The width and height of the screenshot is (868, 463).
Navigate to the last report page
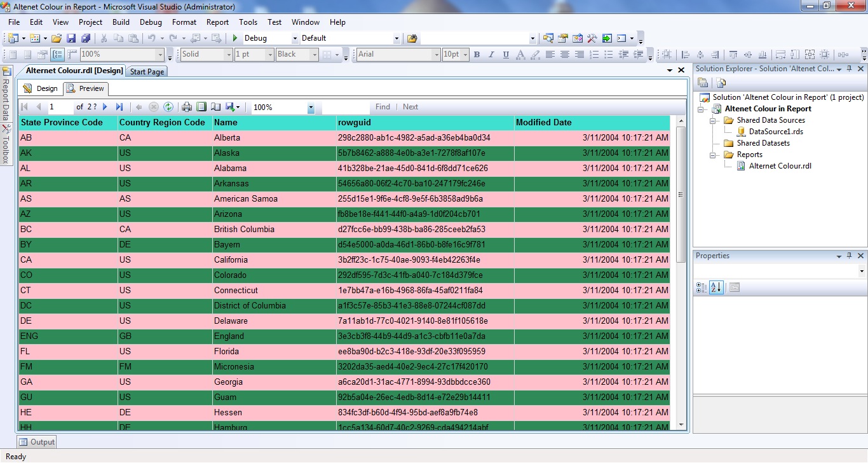click(119, 107)
